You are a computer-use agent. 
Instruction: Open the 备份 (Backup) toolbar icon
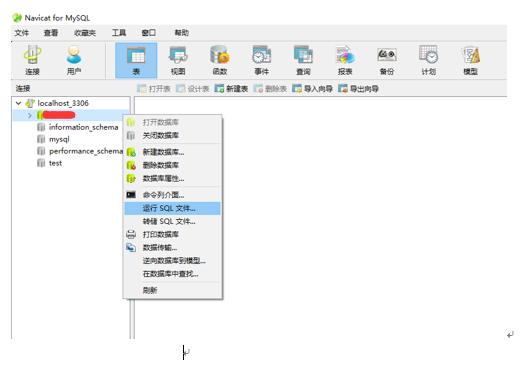coord(387,60)
